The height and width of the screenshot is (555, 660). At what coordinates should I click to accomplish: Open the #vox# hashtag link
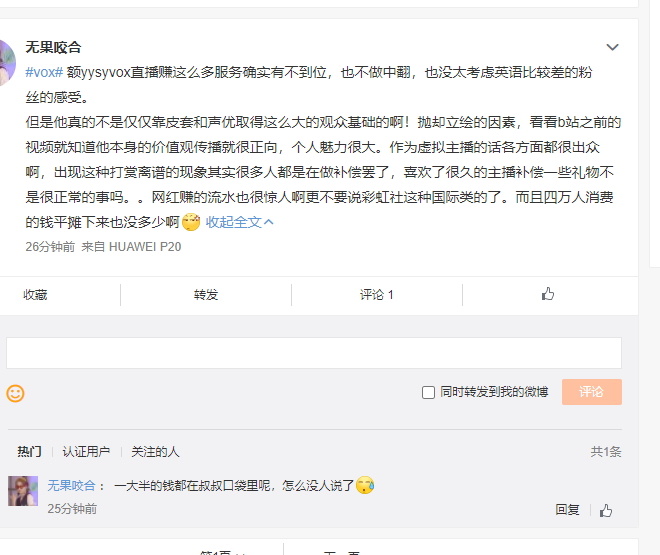[x=44, y=72]
